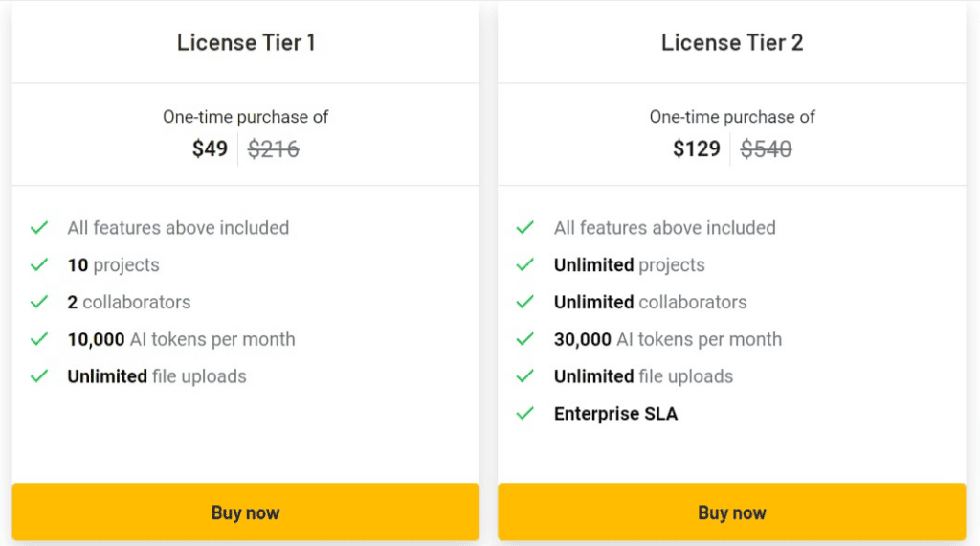Screen dimensions: 980x546
Task: Click the crossed-out $540 original price
Action: [766, 149]
